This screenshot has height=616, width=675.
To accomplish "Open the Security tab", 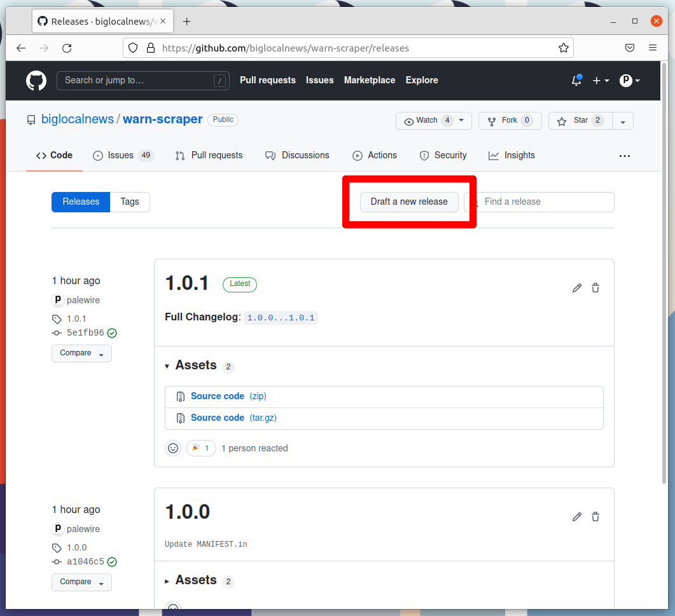I will 443,155.
